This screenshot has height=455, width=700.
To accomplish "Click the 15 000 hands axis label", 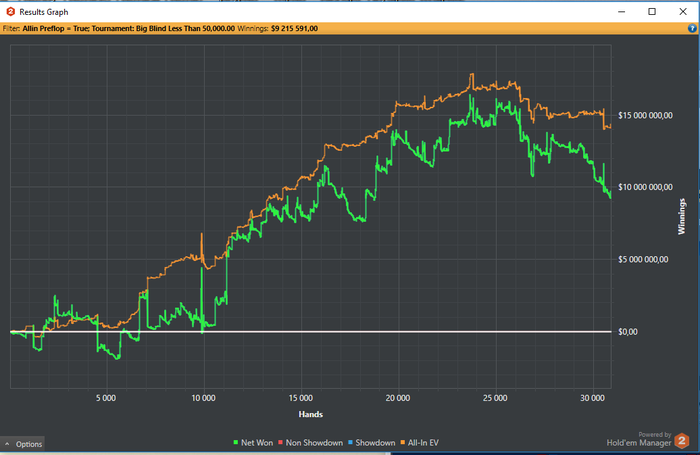I will tap(300, 398).
